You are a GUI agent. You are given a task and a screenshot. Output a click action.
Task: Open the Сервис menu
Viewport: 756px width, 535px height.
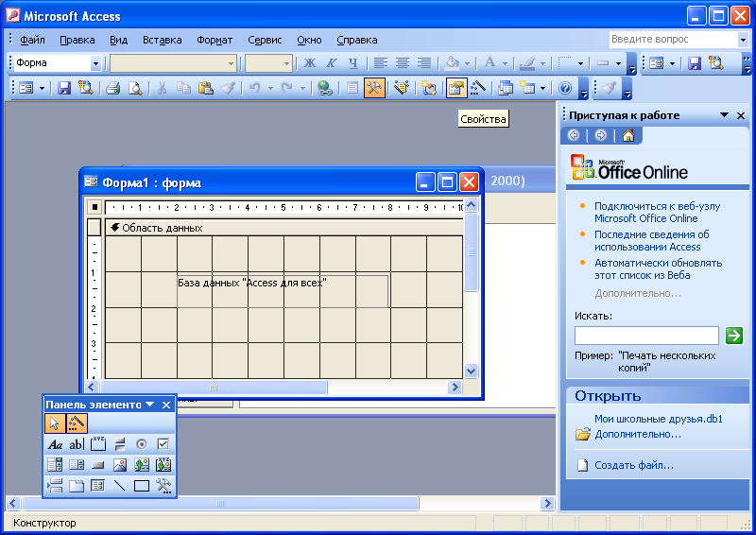click(265, 40)
